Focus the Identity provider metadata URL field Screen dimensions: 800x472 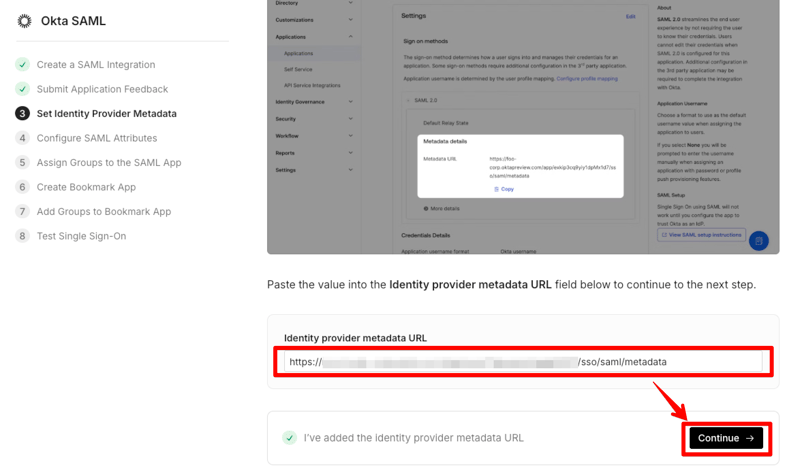pyautogui.click(x=522, y=362)
